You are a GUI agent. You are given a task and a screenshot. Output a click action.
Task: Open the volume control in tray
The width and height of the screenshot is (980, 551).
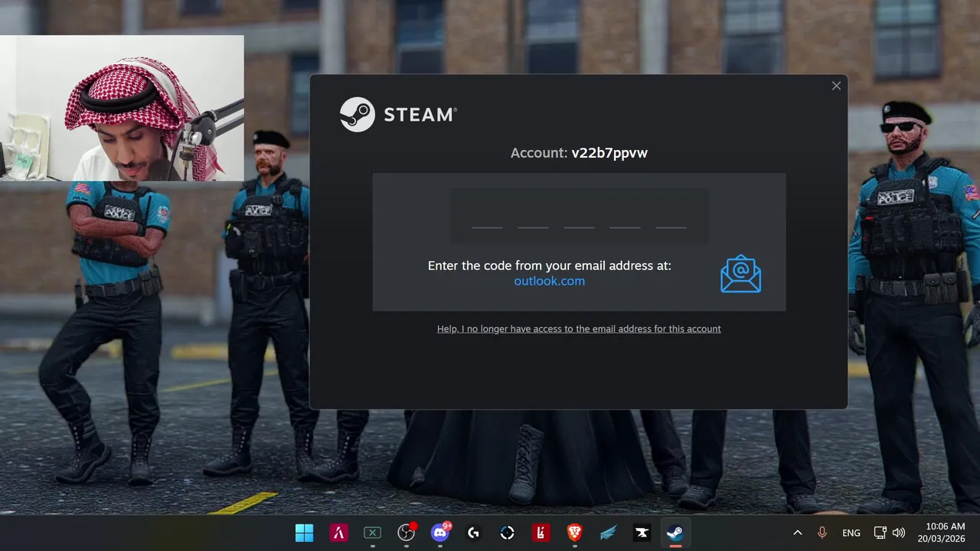tap(899, 533)
